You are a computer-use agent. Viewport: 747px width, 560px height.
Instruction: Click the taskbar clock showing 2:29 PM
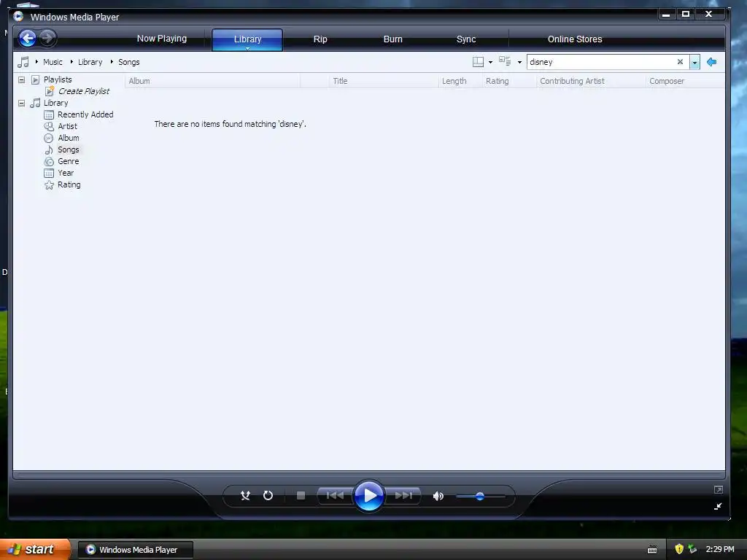(x=720, y=549)
